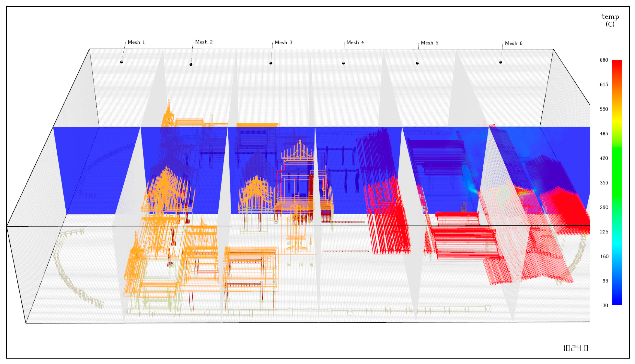Click the yellow band of the colorbar

click(616, 122)
